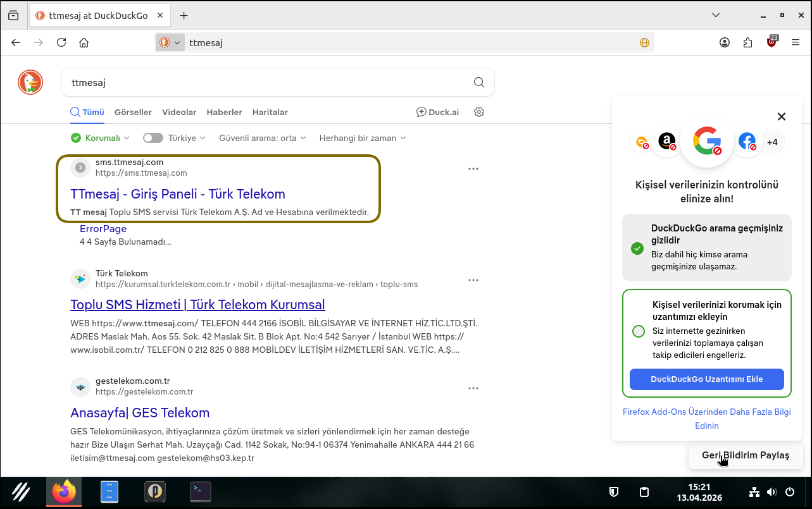Click the search magnifier icon in the search box
The height and width of the screenshot is (509, 812).
coord(479,82)
